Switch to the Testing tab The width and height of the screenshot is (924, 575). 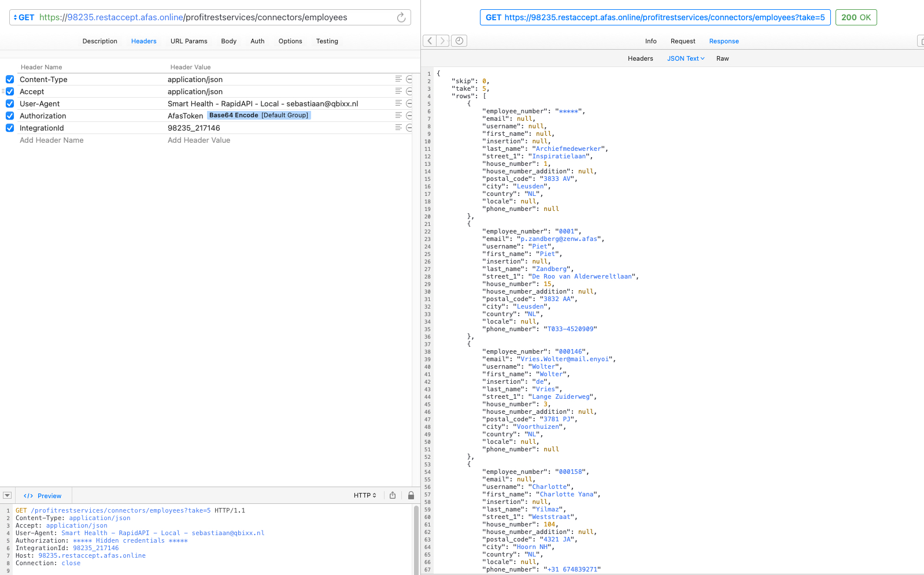tap(327, 41)
